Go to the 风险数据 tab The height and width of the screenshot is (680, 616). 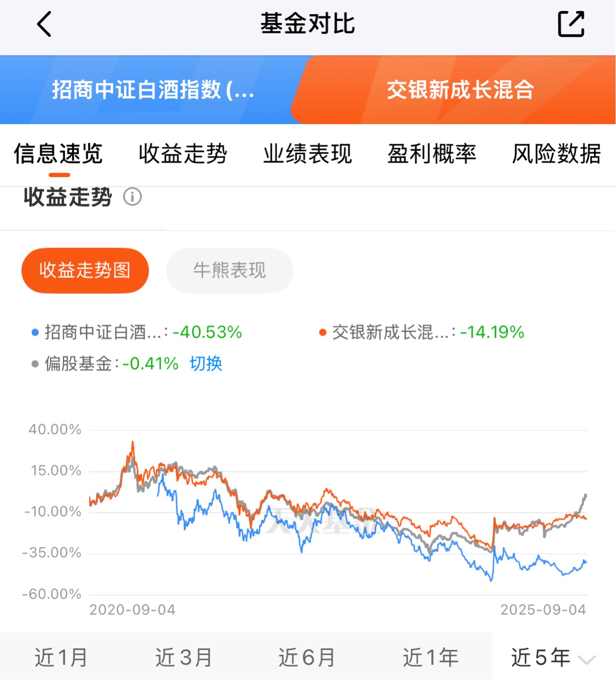pyautogui.click(x=556, y=154)
